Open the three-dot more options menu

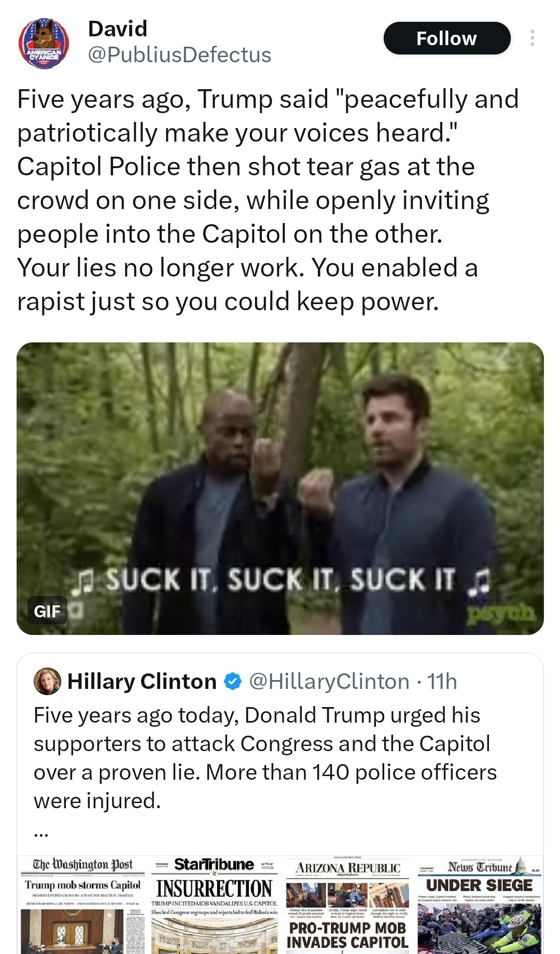(532, 38)
